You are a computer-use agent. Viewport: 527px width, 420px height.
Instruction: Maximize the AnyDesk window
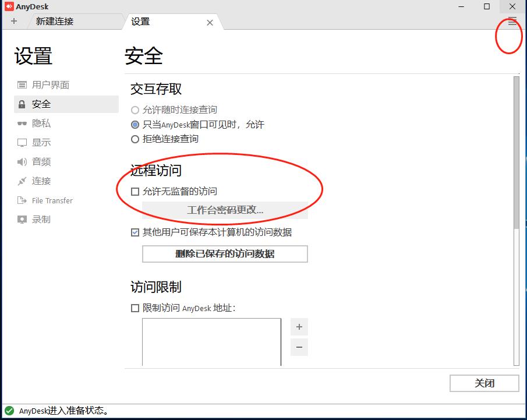487,6
